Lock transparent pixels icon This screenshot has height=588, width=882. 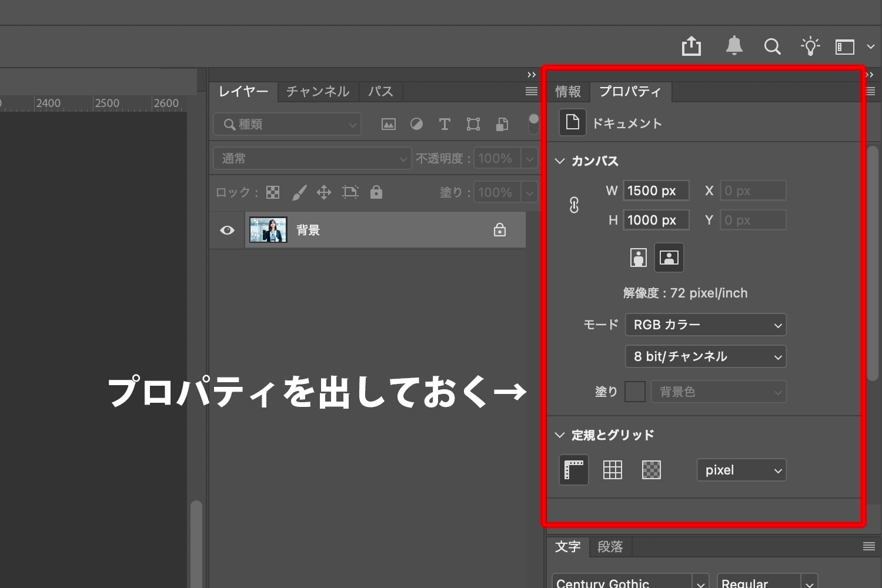tap(273, 192)
